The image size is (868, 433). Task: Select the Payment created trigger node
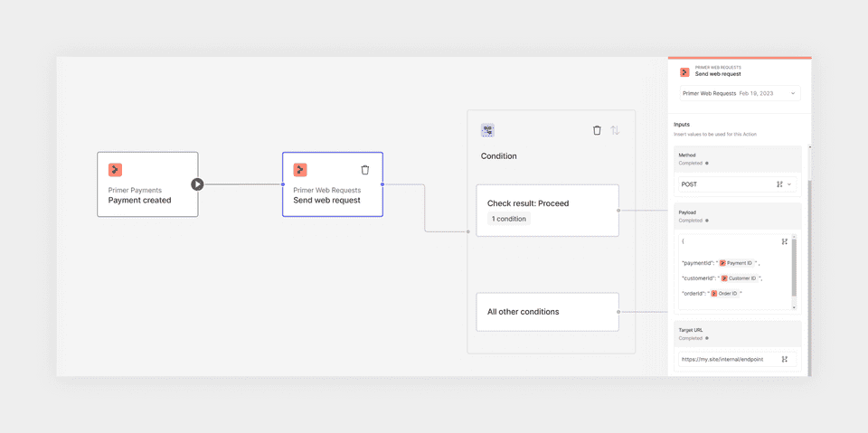(147, 184)
